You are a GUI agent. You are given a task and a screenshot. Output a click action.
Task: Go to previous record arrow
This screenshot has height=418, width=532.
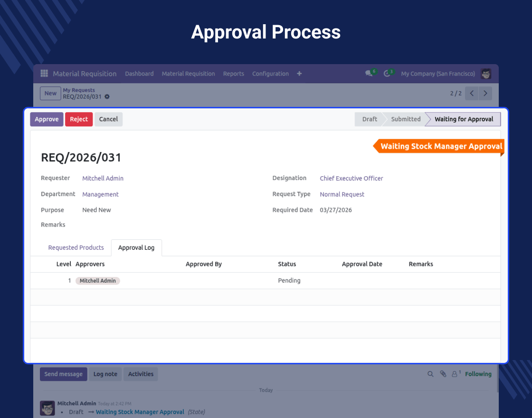(x=472, y=94)
